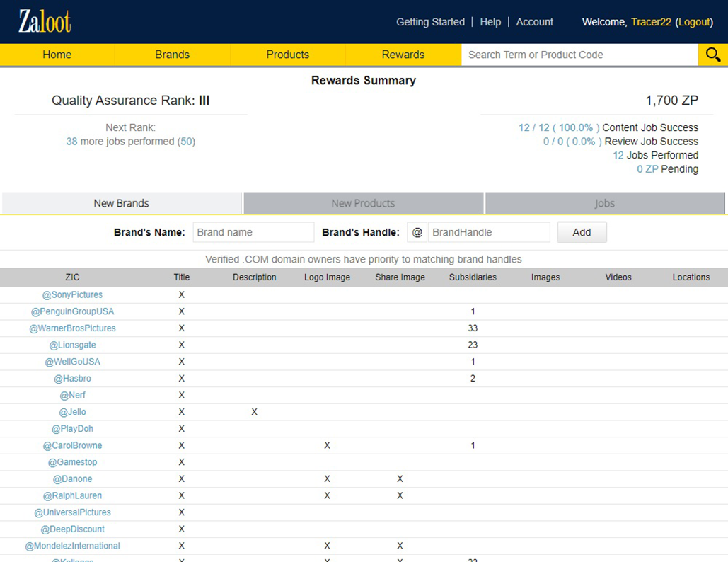The height and width of the screenshot is (562, 728).
Task: Click the Zaloot logo
Action: click(45, 21)
